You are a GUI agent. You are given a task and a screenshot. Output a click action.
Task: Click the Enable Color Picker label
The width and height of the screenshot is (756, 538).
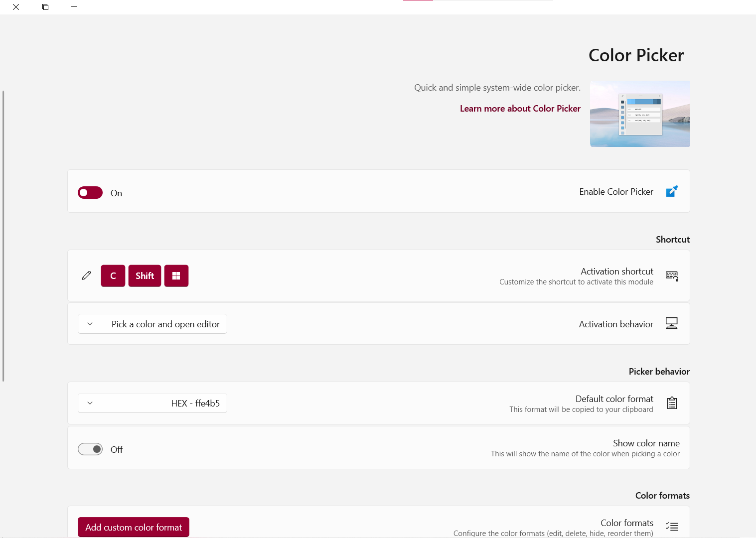click(x=616, y=192)
